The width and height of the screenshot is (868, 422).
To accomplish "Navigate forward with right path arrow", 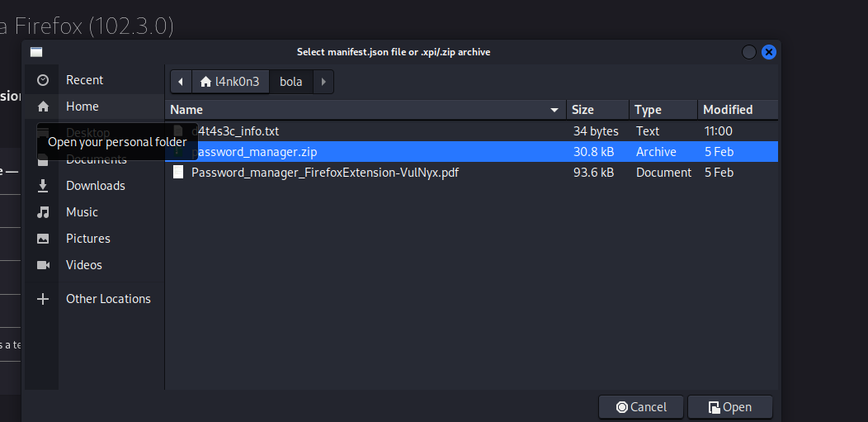I will pos(323,82).
